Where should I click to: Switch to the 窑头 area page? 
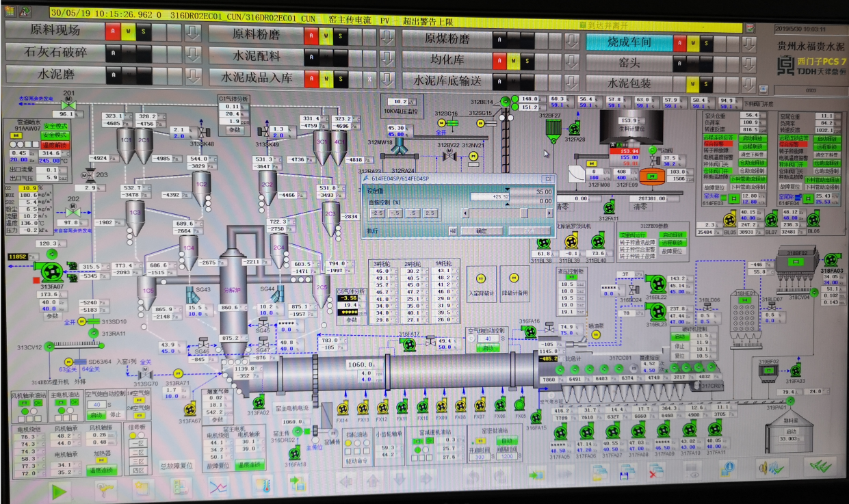tap(628, 63)
